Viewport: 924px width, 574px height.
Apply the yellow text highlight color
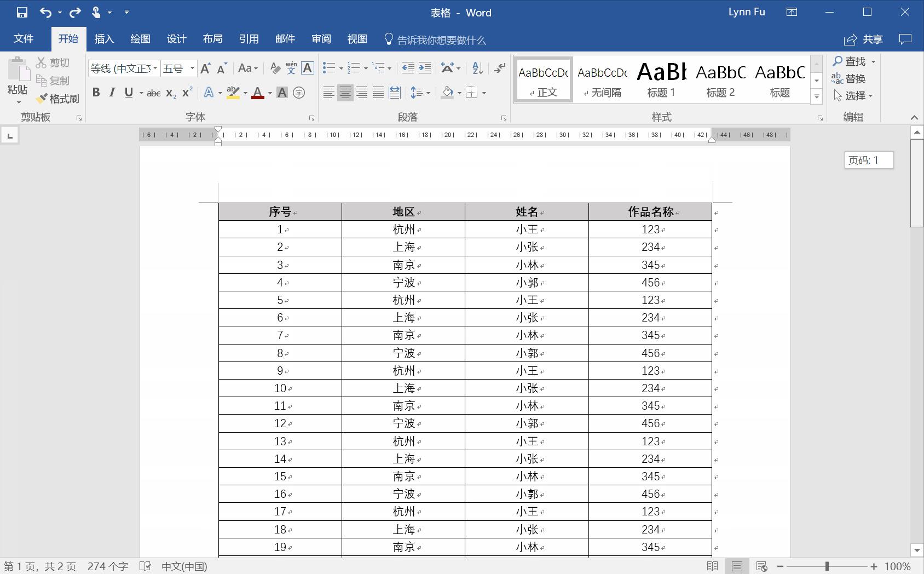click(233, 93)
